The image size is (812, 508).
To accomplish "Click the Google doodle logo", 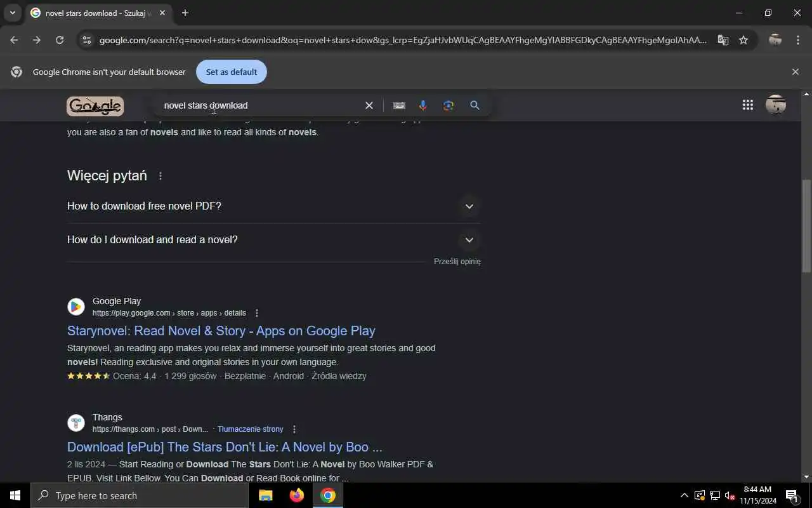I will click(95, 106).
